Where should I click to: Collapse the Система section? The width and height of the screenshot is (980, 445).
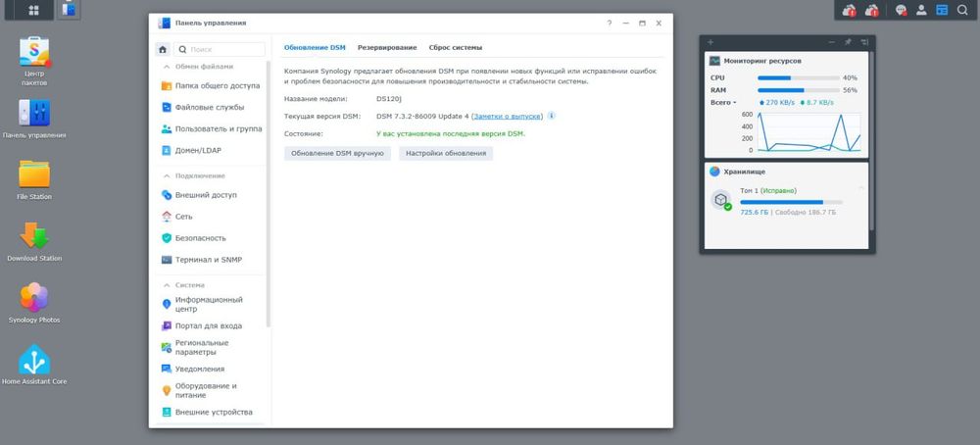pyautogui.click(x=167, y=285)
